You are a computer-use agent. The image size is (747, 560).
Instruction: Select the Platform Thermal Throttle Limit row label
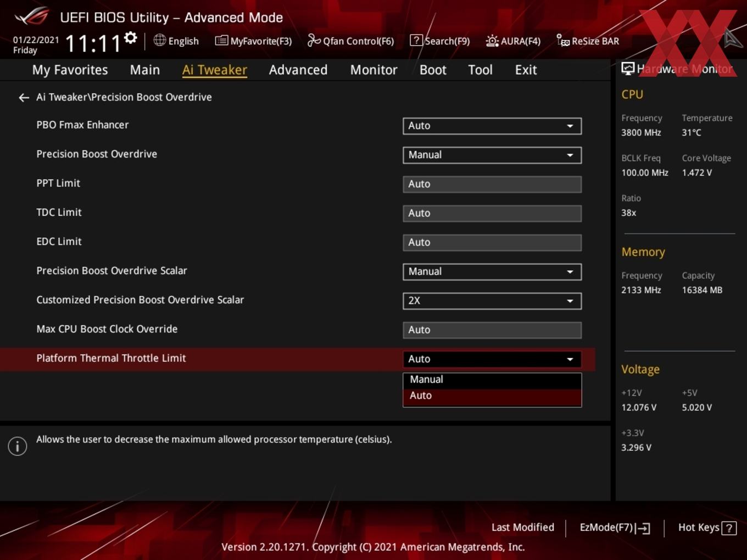(111, 359)
